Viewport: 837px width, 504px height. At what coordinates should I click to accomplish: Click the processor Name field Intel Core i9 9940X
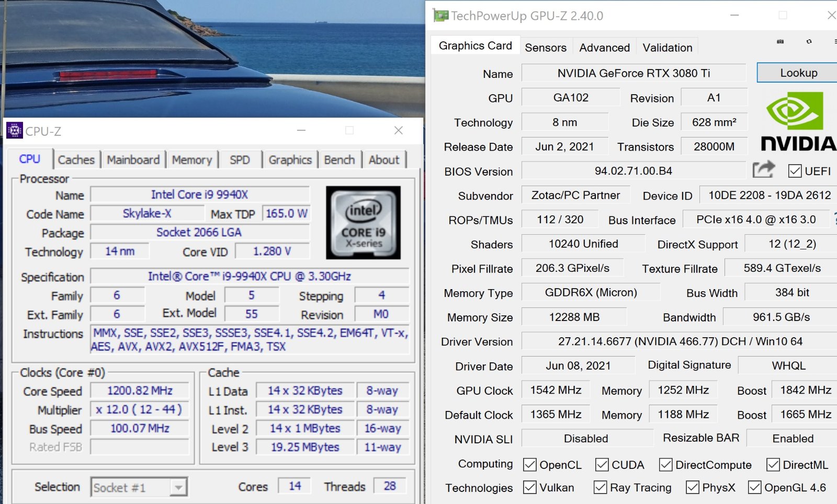pos(200,194)
